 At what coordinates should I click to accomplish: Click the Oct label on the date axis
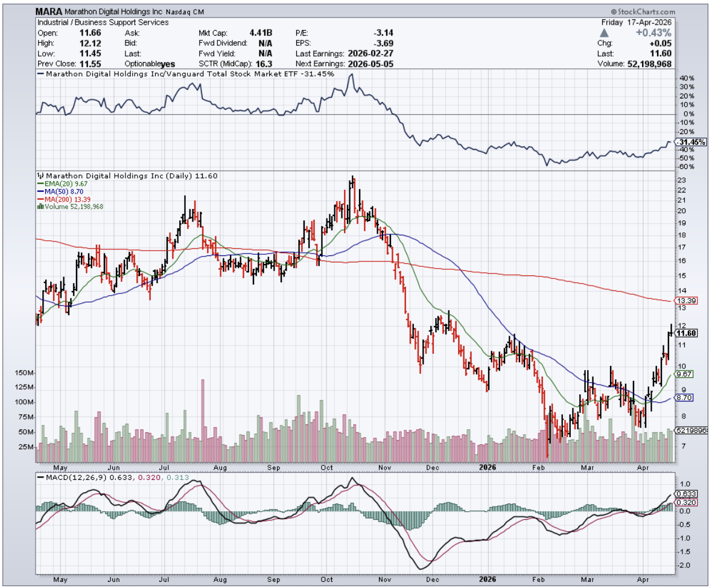(328, 467)
